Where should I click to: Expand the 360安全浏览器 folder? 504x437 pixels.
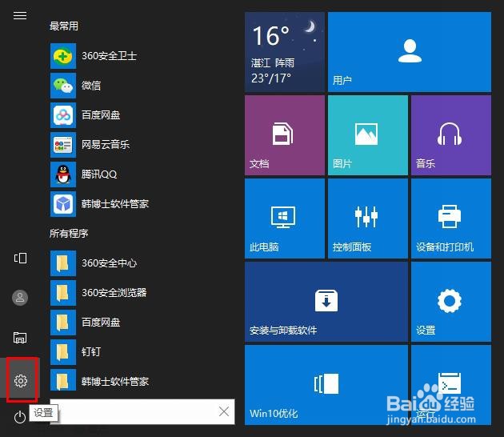tap(98, 293)
